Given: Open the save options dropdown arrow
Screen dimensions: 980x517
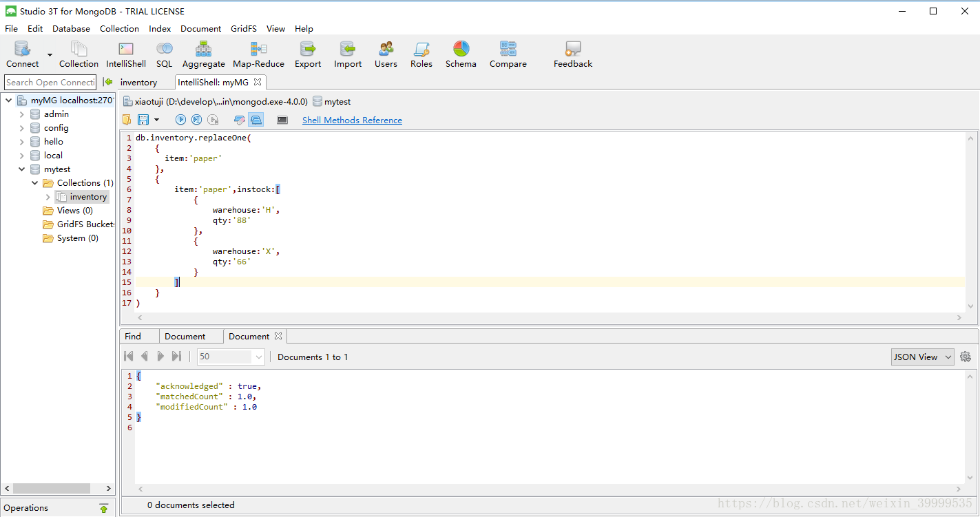Looking at the screenshot, I should [156, 120].
